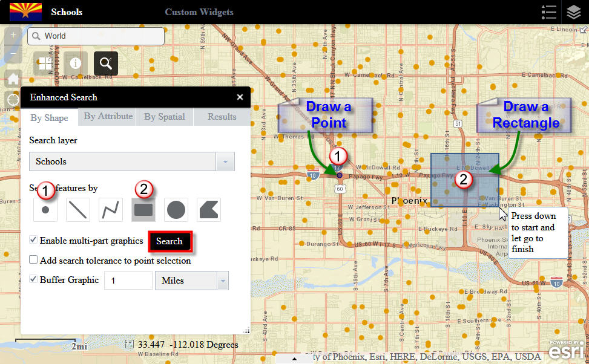Expand the bottom attribute table arrow
Screen dimensions: 589x364
pos(294,359)
